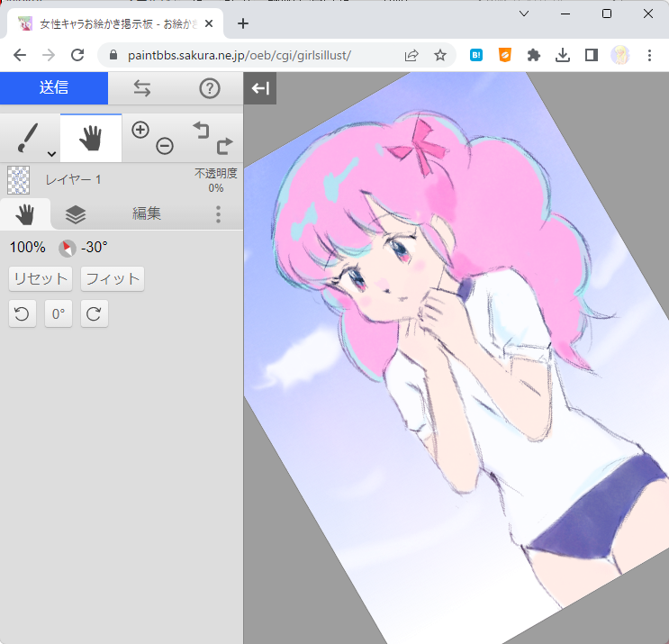Switch to the layers tab
The height and width of the screenshot is (644, 669).
[76, 213]
